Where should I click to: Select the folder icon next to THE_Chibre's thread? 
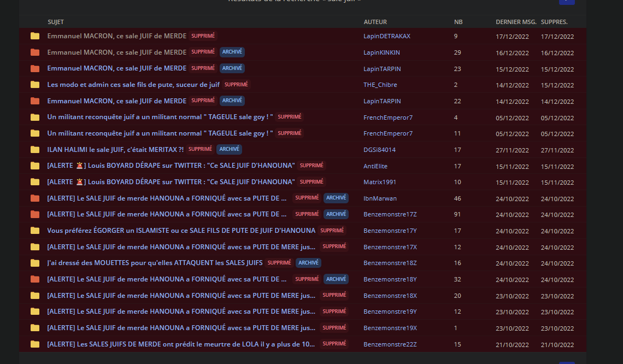35,85
